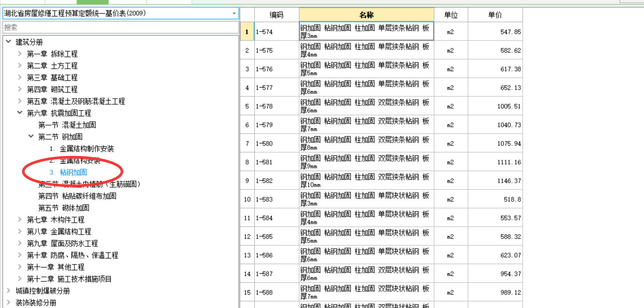
Task: Click row number 15 header cell
Action: point(247,293)
